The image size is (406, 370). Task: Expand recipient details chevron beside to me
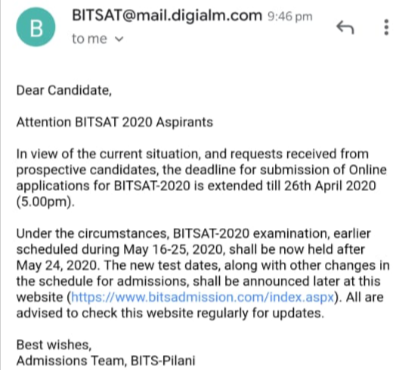pyautogui.click(x=119, y=39)
